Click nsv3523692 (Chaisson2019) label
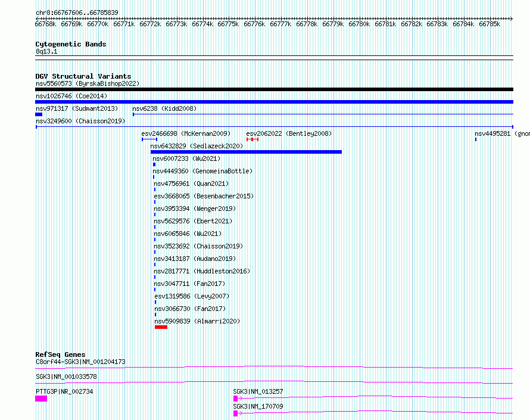This screenshot has width=530, height=420. click(x=198, y=246)
